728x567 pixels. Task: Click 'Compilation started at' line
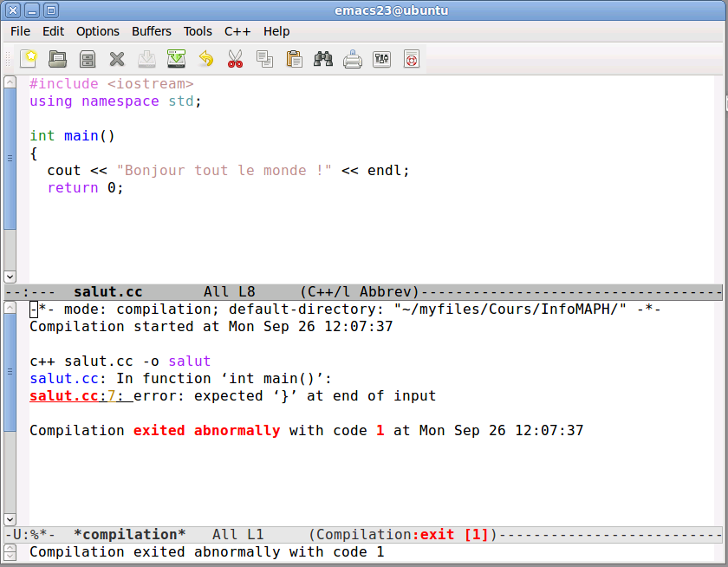(x=211, y=327)
